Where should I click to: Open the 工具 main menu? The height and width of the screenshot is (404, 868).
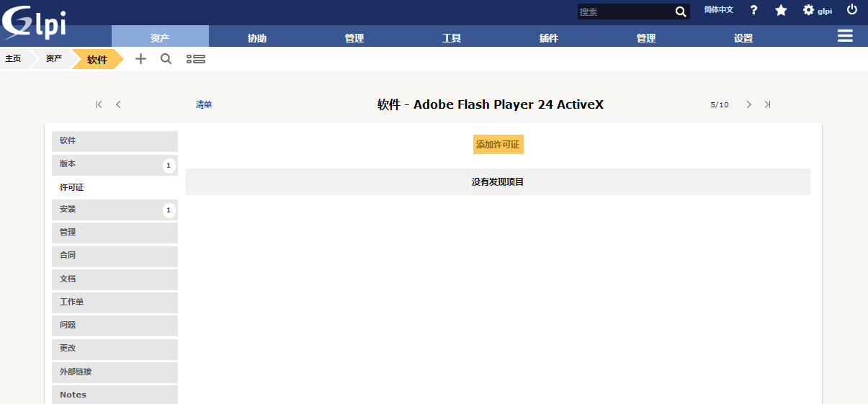click(452, 38)
